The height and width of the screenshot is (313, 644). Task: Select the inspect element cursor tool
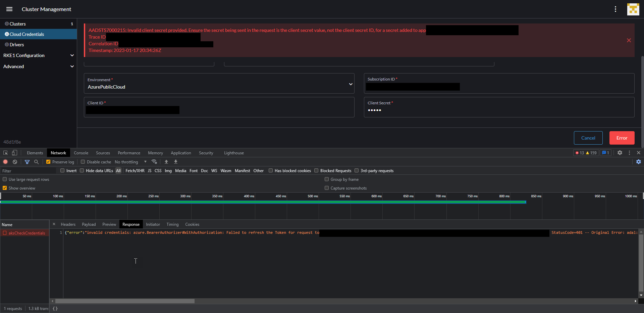coord(5,153)
